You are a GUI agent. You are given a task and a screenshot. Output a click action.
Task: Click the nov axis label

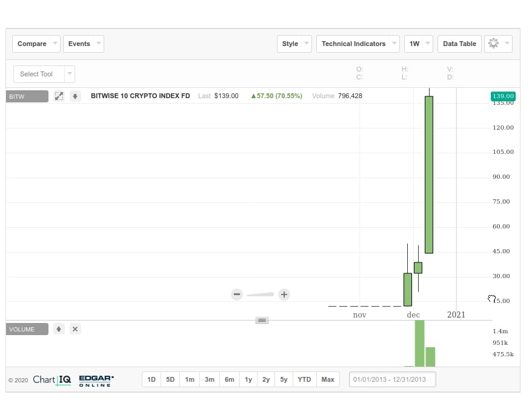[x=360, y=314]
